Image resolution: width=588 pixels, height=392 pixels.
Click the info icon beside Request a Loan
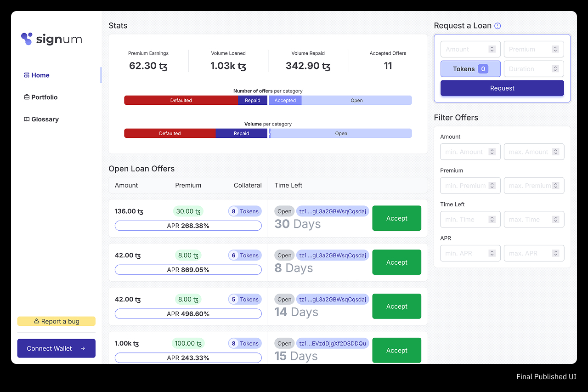[498, 26]
